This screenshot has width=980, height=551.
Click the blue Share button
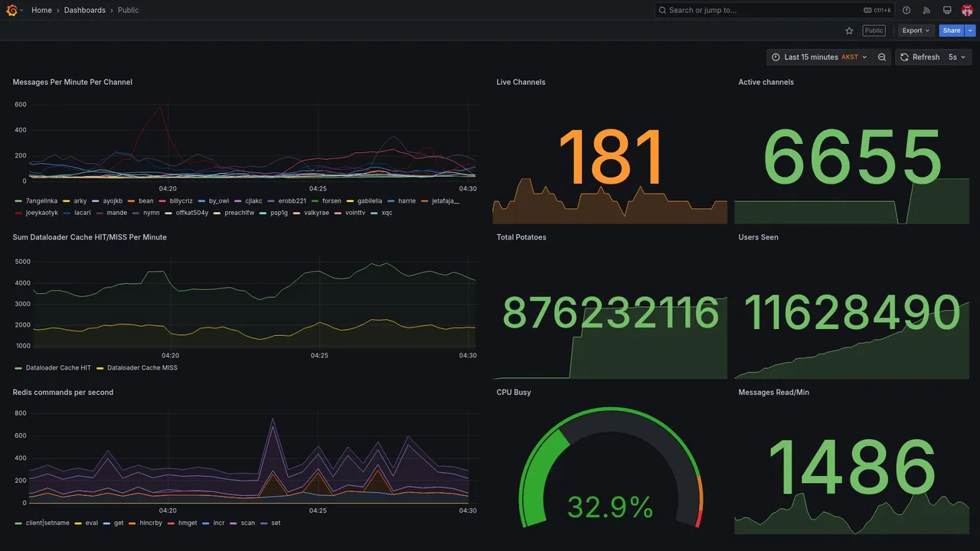pos(952,31)
